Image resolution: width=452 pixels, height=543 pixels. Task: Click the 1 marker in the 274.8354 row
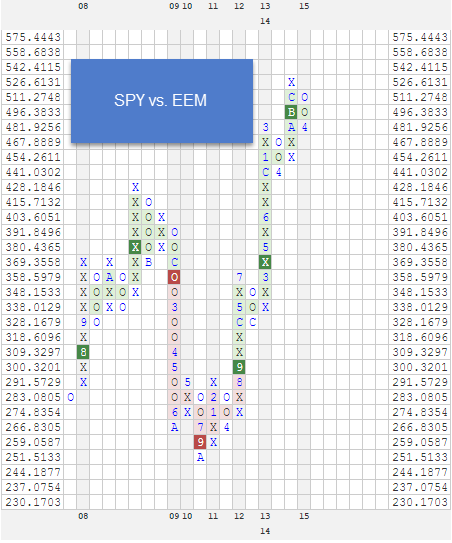213,412
